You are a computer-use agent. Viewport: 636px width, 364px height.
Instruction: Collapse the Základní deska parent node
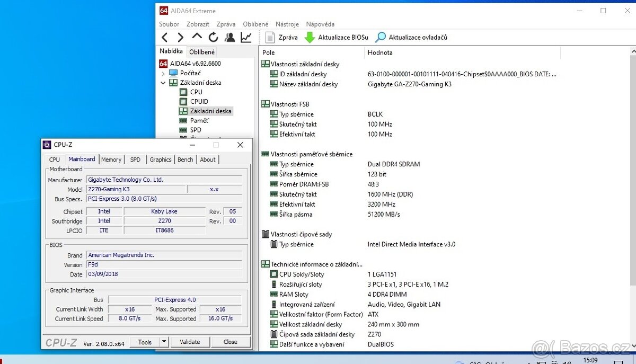(163, 83)
